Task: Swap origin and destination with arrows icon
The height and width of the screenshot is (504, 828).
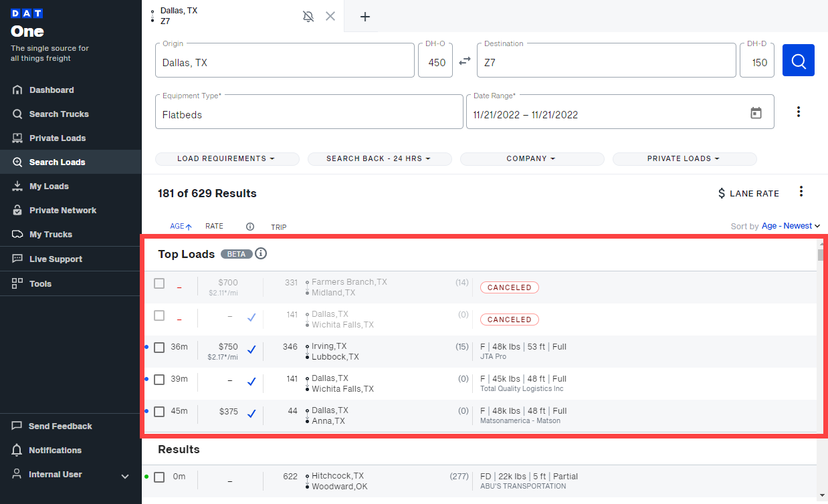Action: point(465,59)
